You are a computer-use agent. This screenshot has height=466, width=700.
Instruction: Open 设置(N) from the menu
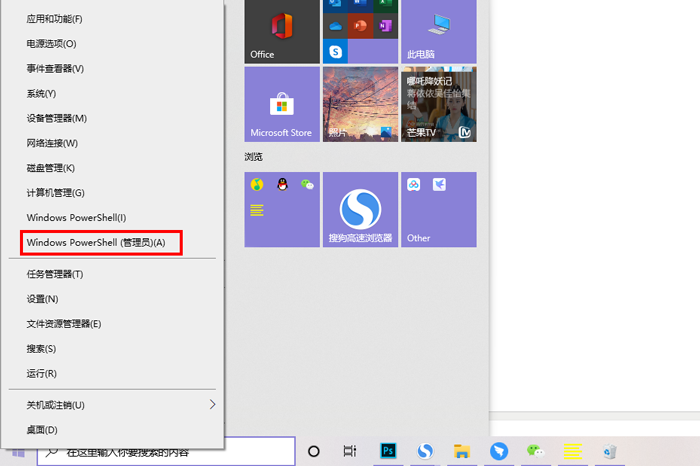112,299
